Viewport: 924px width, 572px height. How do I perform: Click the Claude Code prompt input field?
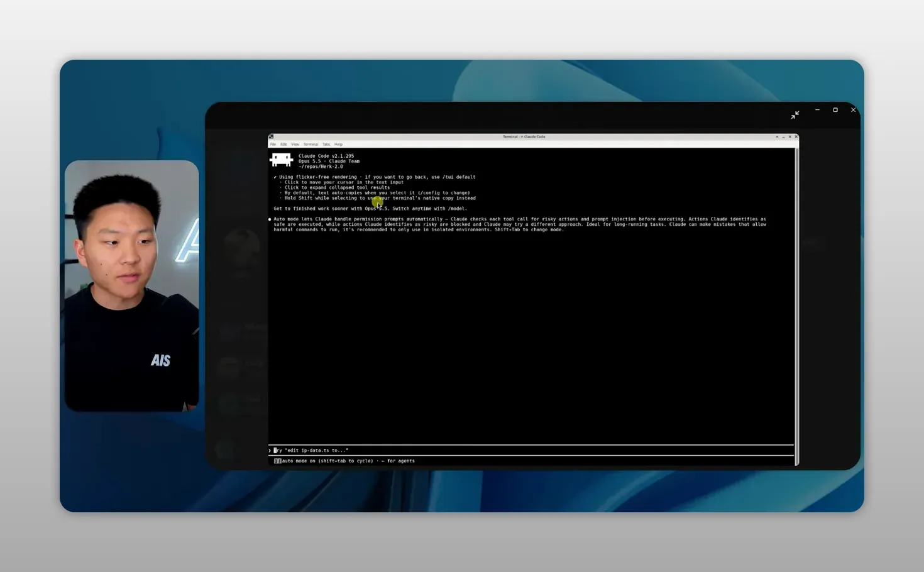point(531,450)
